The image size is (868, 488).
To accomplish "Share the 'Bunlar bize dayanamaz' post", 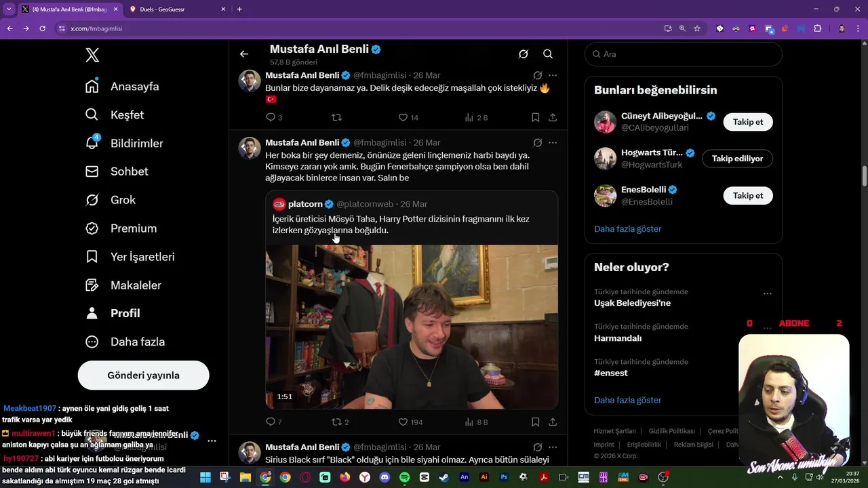I will [x=553, y=117].
